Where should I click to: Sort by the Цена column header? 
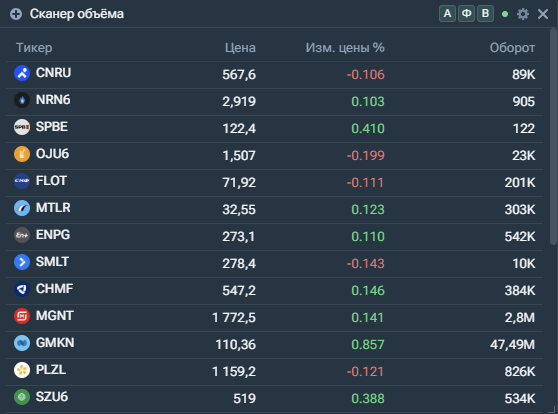click(x=240, y=48)
